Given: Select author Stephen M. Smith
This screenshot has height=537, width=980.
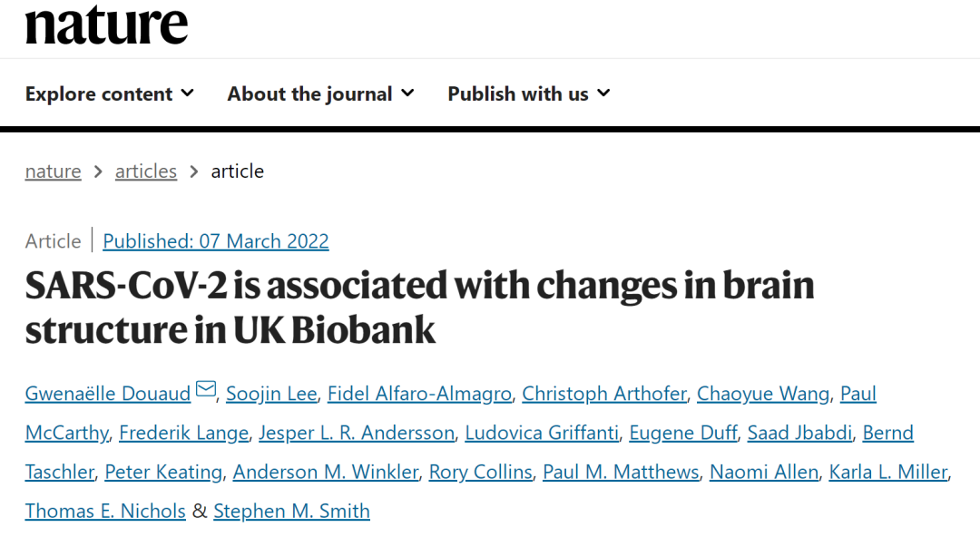Looking at the screenshot, I should 291,512.
